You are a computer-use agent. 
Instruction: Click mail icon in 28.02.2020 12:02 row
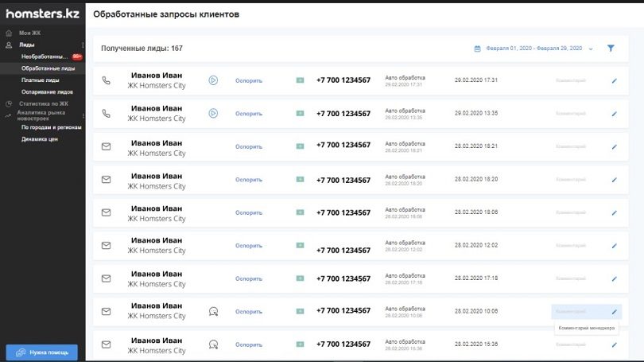[x=106, y=245]
